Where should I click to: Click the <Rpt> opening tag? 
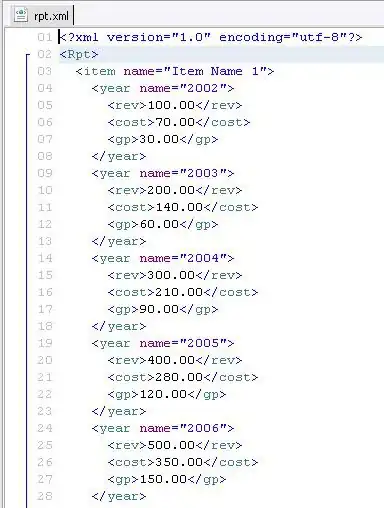[x=79, y=54]
